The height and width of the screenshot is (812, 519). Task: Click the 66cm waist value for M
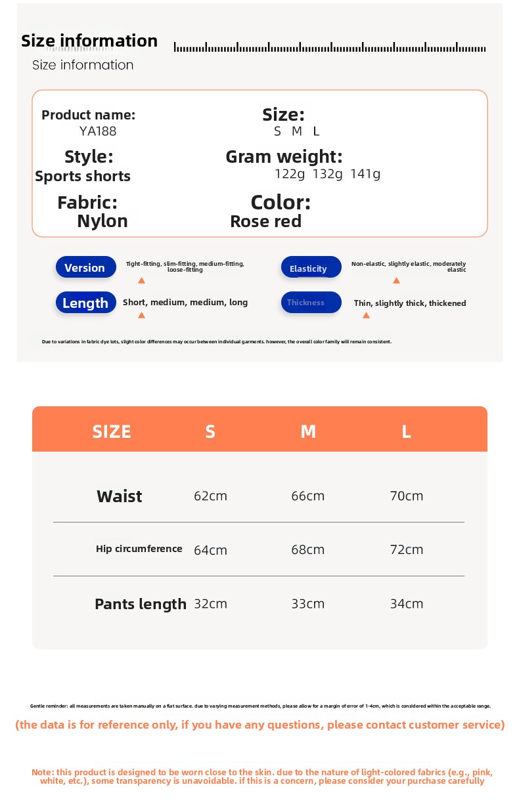tap(308, 496)
